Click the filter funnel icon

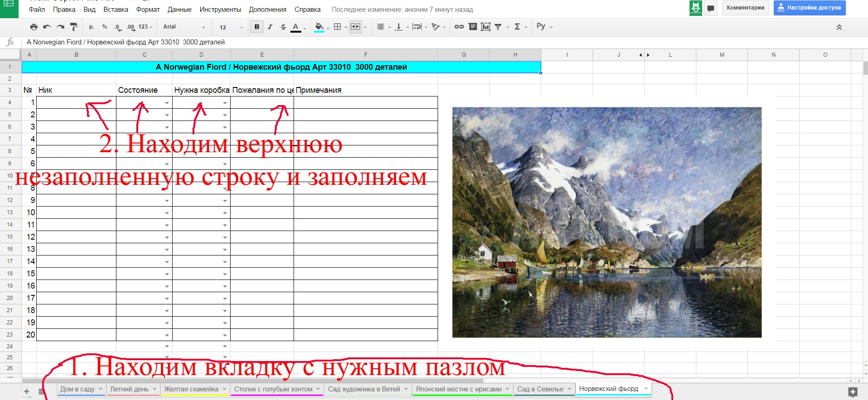[498, 27]
